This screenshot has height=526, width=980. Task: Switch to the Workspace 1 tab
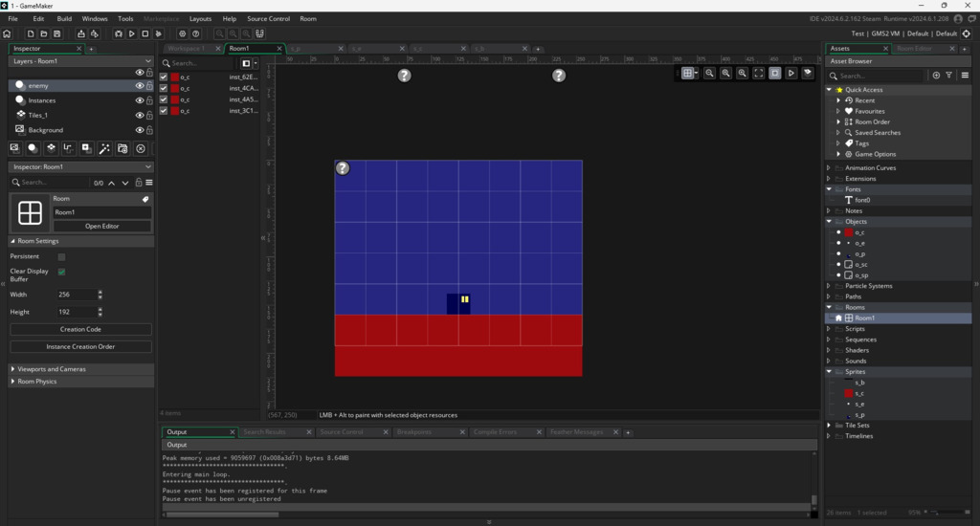(x=187, y=48)
